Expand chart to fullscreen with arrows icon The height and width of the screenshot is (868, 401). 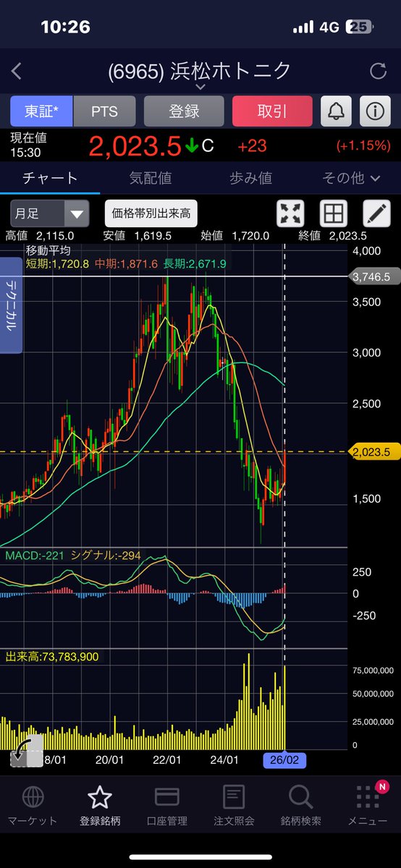[291, 213]
